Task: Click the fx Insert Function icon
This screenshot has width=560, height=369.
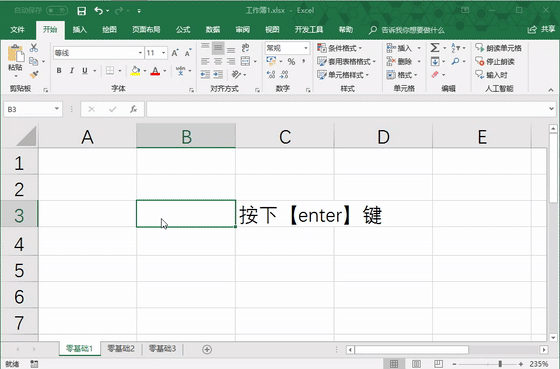Action: pos(134,109)
